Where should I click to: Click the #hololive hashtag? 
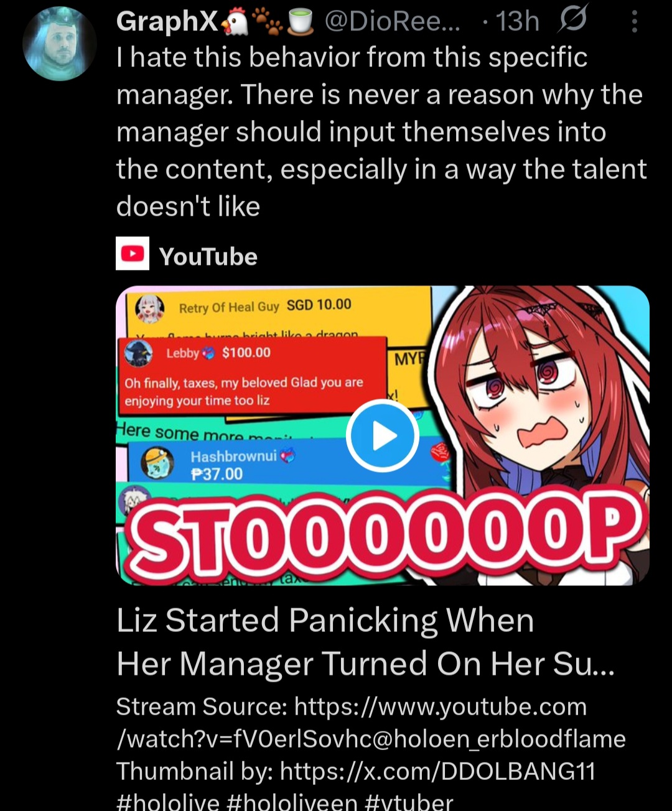pyautogui.click(x=168, y=801)
